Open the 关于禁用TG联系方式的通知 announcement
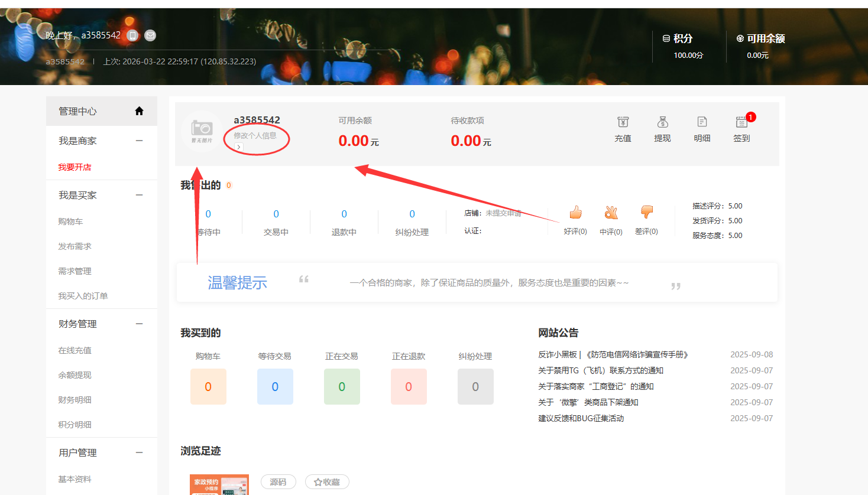 coord(600,370)
